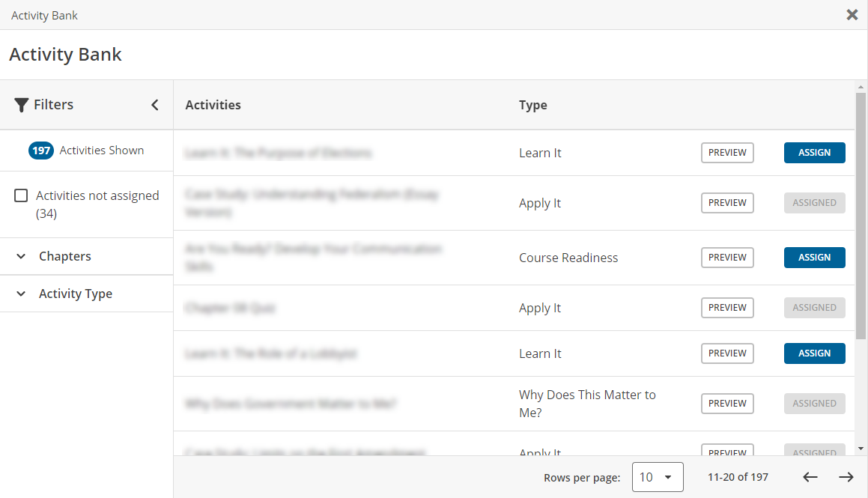Preview Why Does This Matter to Me activity
This screenshot has width=868, height=498.
tap(727, 404)
